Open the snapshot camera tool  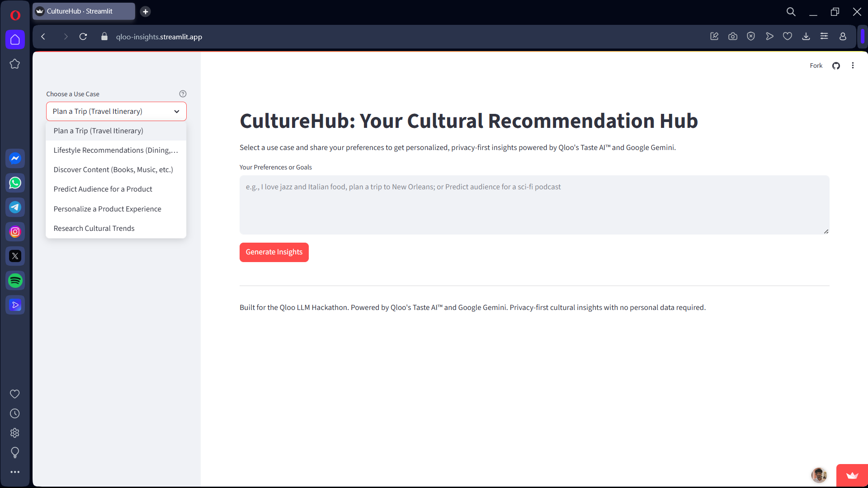tap(733, 37)
